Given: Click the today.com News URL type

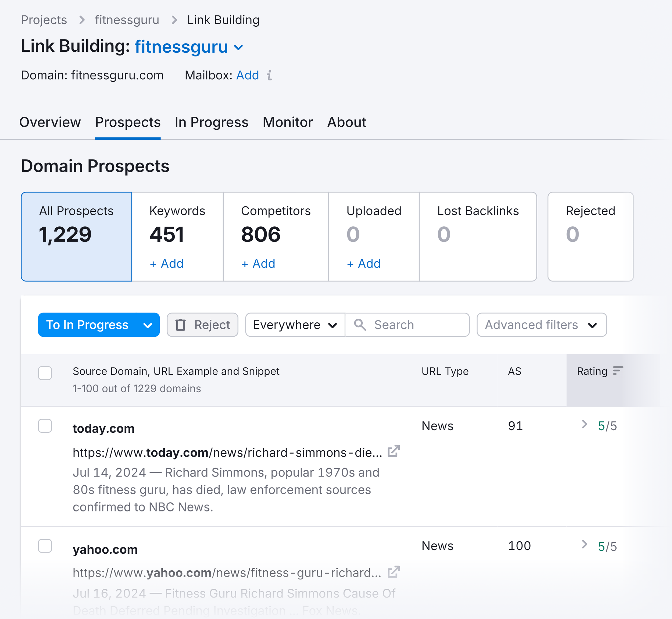Looking at the screenshot, I should point(437,426).
